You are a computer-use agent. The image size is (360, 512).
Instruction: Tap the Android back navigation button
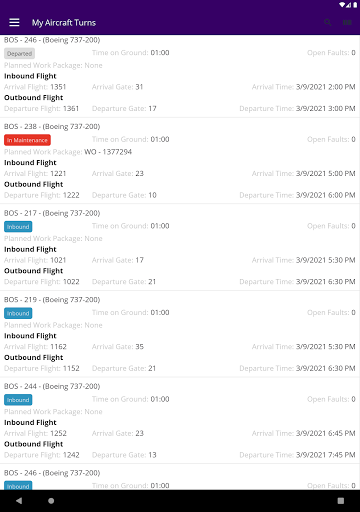coord(19,501)
